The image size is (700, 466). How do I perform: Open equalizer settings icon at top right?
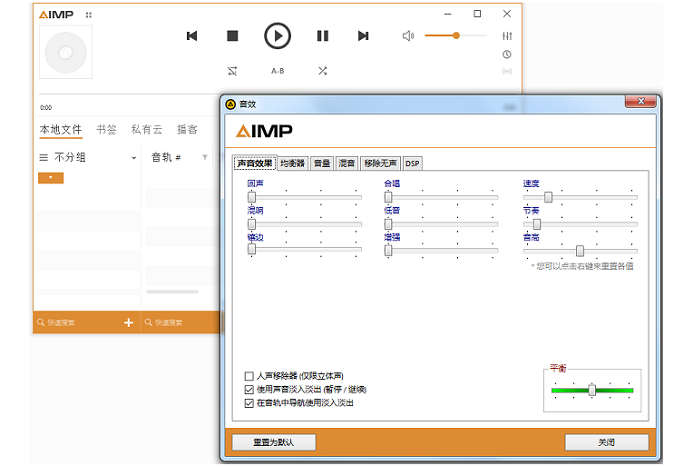point(507,36)
